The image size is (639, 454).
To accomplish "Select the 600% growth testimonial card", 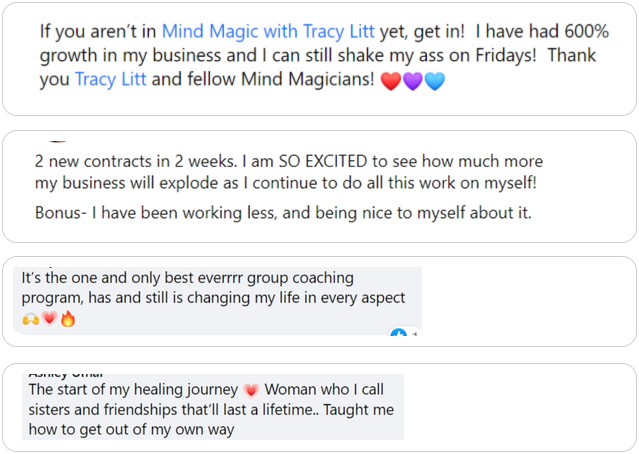I will [x=320, y=59].
